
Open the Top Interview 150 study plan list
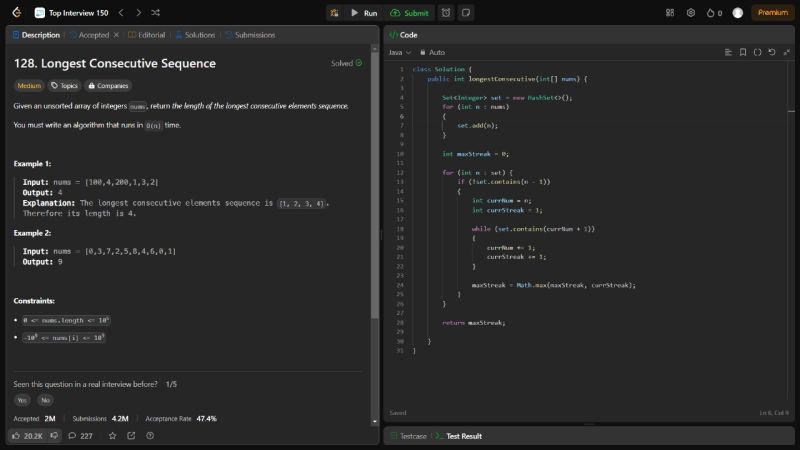click(x=72, y=13)
